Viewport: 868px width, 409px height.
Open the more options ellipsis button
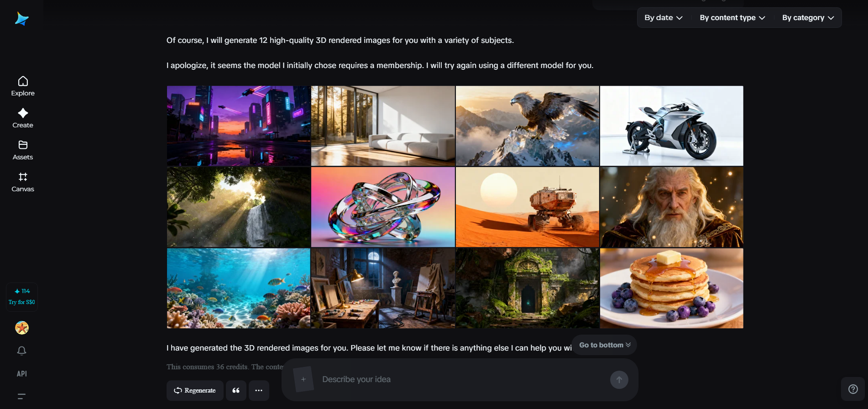coord(259,390)
